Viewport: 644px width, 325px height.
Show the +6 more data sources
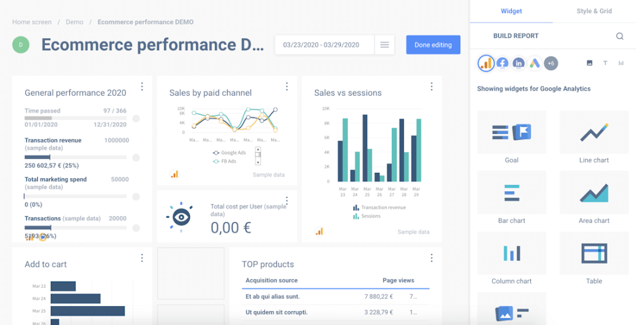pos(551,63)
